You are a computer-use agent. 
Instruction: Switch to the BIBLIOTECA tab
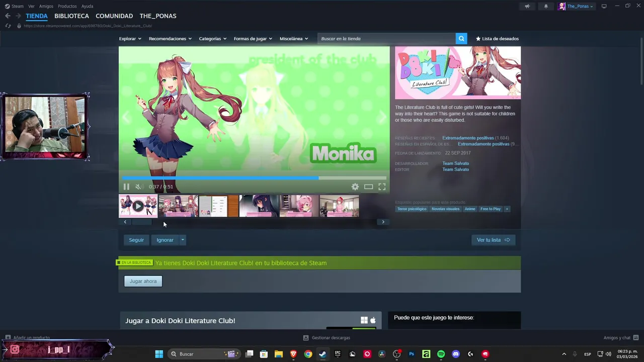(x=71, y=16)
